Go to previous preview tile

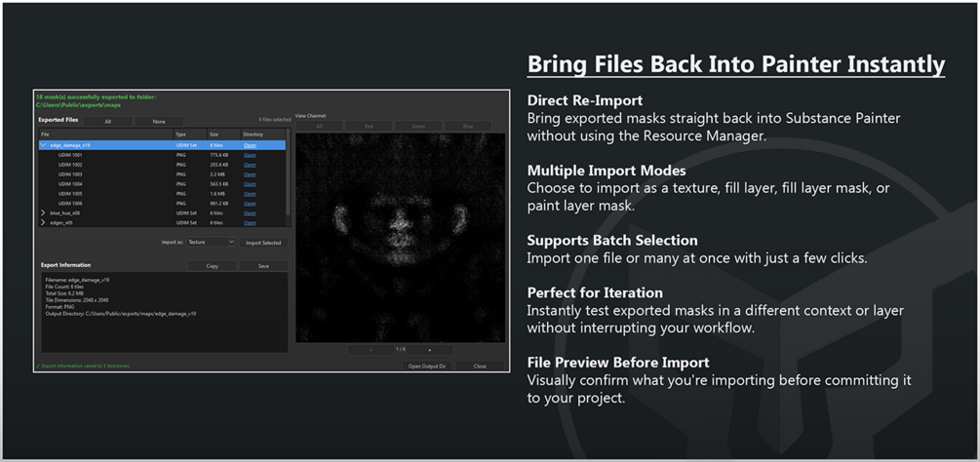pos(372,350)
